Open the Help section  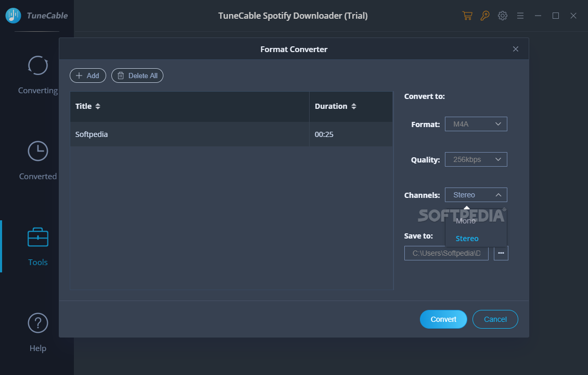38,333
